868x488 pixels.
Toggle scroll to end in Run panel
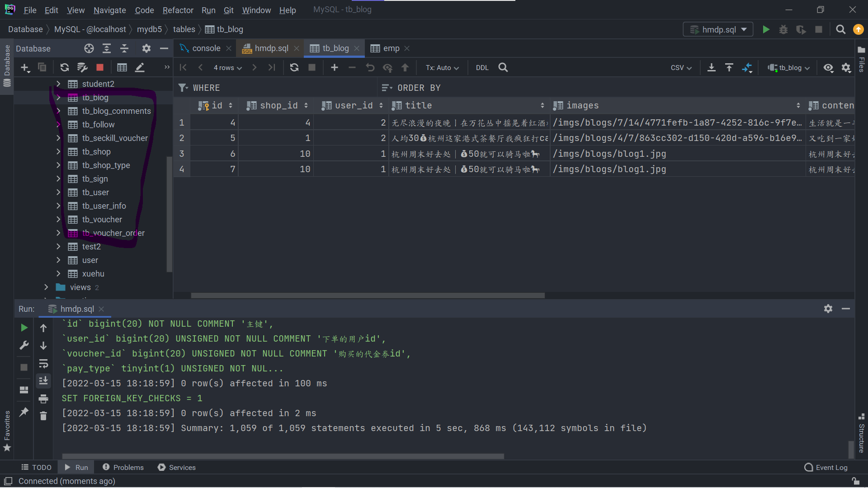43,381
